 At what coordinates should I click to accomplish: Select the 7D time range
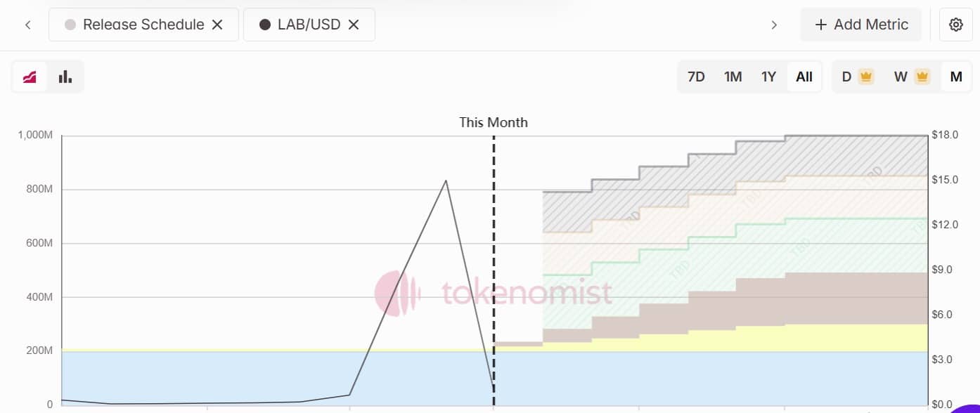696,77
